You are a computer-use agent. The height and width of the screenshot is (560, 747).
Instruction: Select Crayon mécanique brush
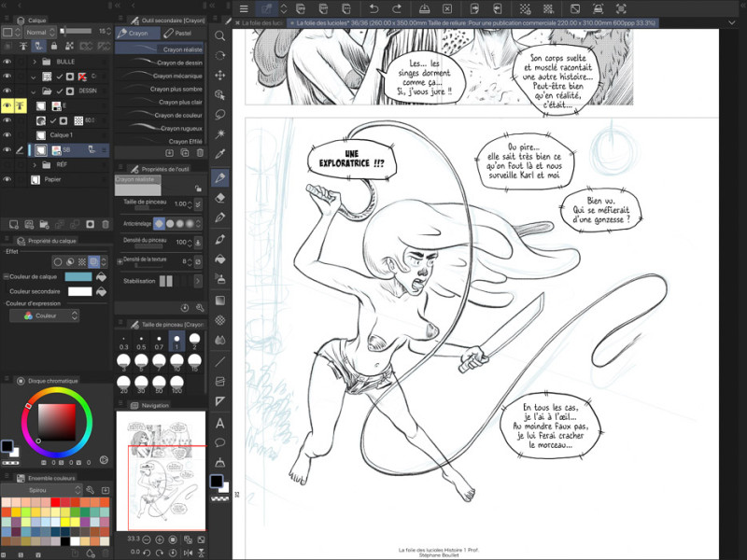182,76
